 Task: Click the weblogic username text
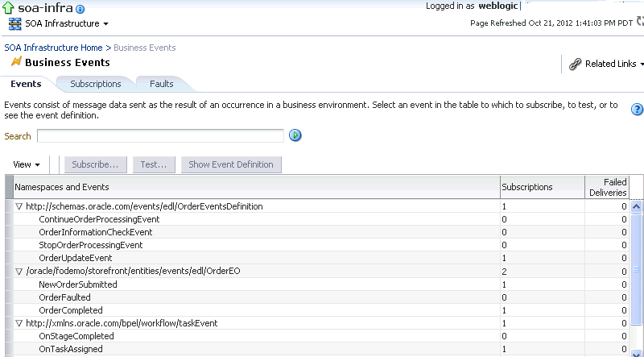pyautogui.click(x=498, y=6)
